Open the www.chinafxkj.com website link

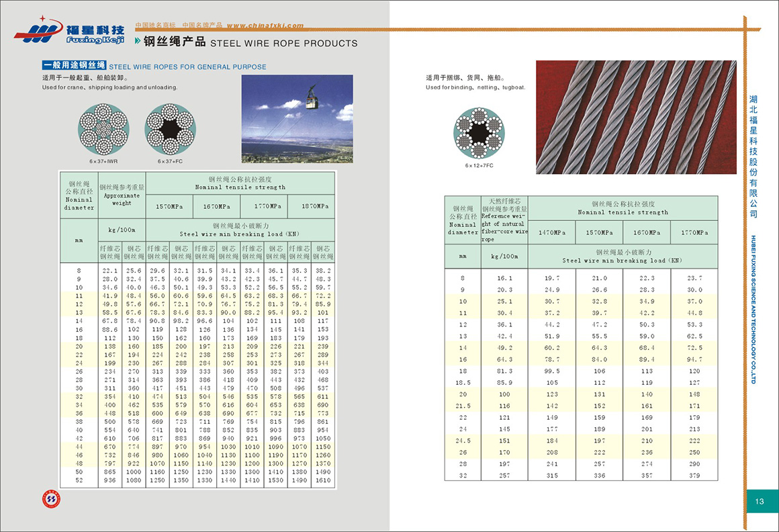(x=265, y=26)
